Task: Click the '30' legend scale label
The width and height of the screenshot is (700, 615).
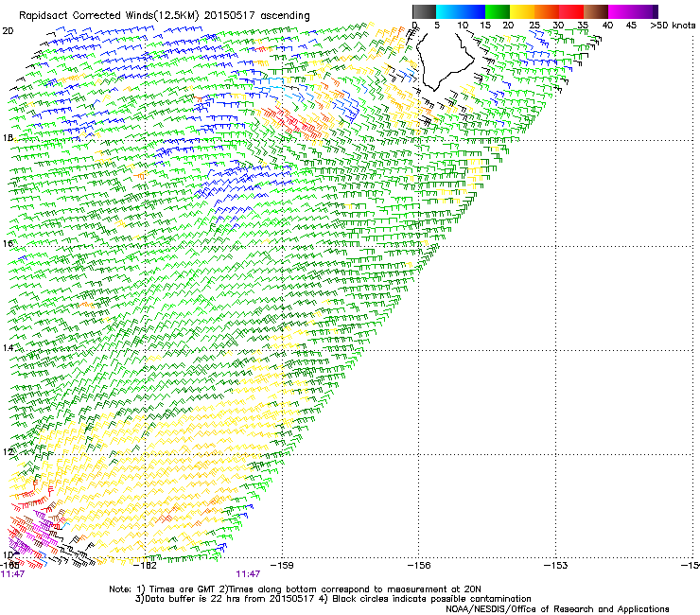Action: click(x=558, y=26)
